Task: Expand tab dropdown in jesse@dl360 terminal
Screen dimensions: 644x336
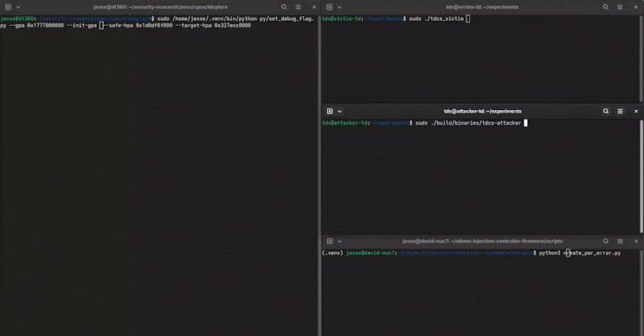Action: pos(18,7)
